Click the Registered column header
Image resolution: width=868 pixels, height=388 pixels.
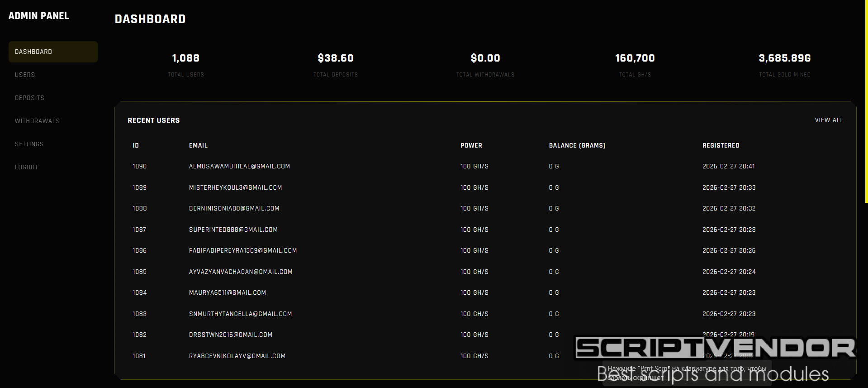[x=721, y=145]
